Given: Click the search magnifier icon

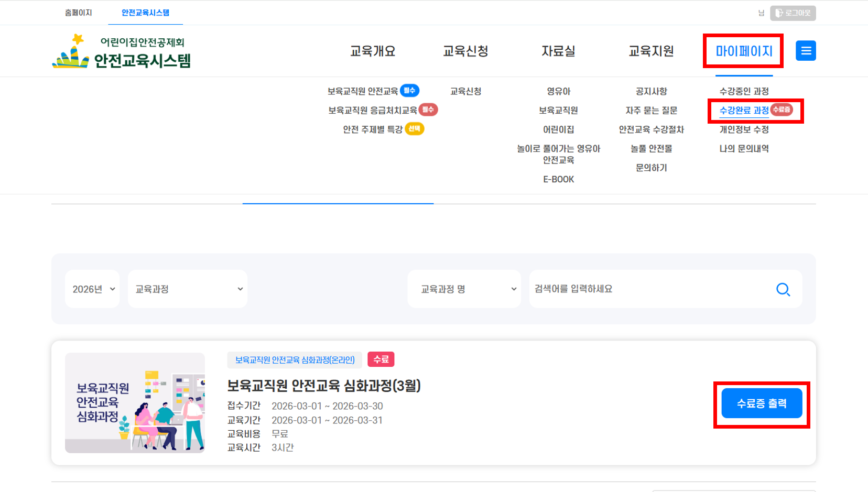Looking at the screenshot, I should tap(783, 289).
